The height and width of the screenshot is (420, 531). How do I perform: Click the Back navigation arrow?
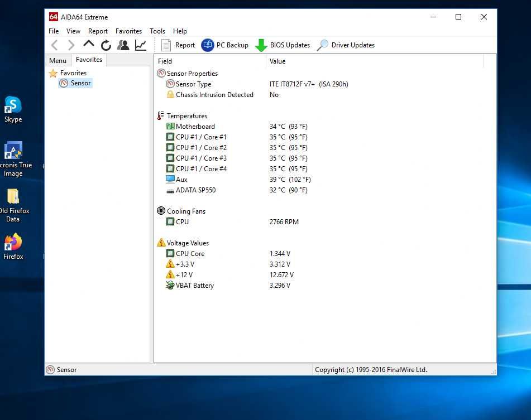(55, 45)
